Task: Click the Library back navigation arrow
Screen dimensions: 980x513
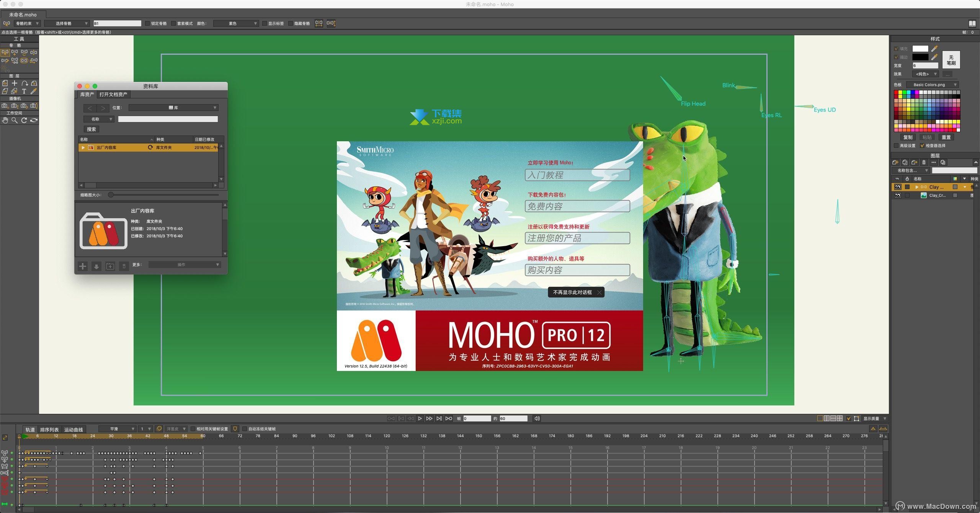Action: (90, 108)
